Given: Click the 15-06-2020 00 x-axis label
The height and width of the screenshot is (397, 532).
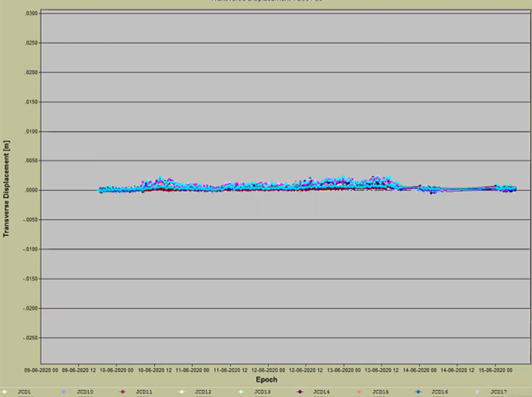Looking at the screenshot, I should coord(495,370).
